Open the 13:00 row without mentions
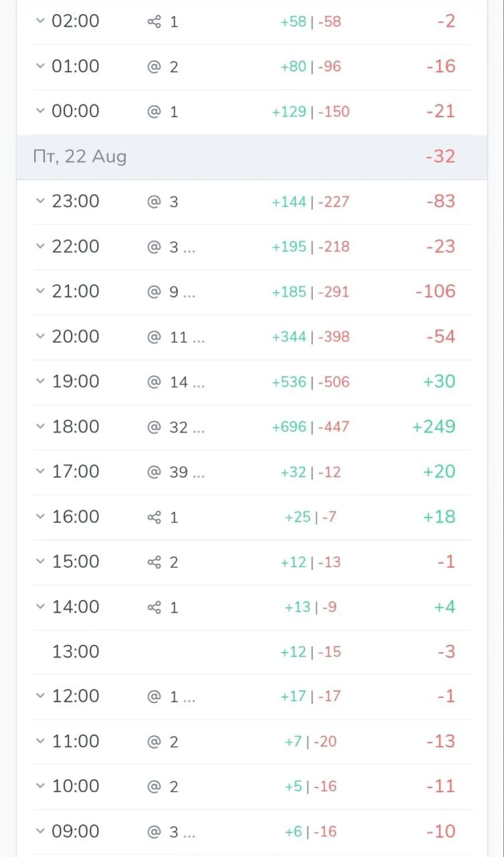Viewport: 504px width, 857px height. click(252, 651)
